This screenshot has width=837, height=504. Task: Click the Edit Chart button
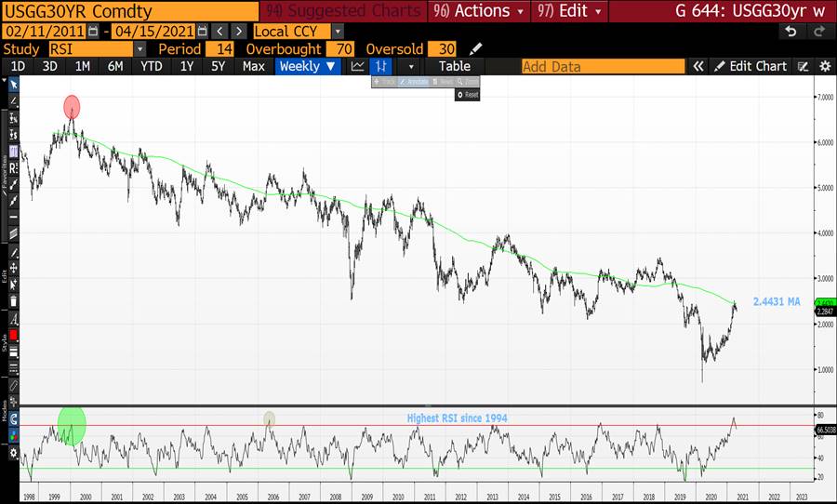[751, 66]
